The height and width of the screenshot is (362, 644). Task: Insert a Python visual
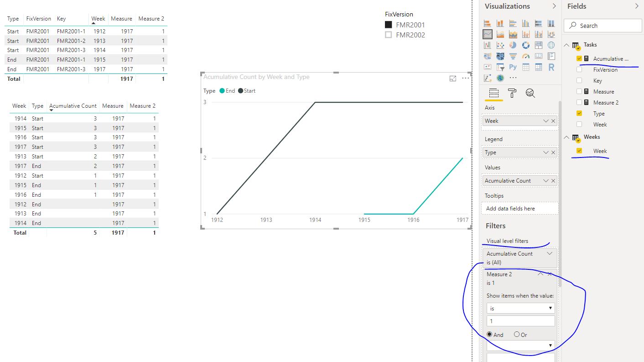pos(513,67)
